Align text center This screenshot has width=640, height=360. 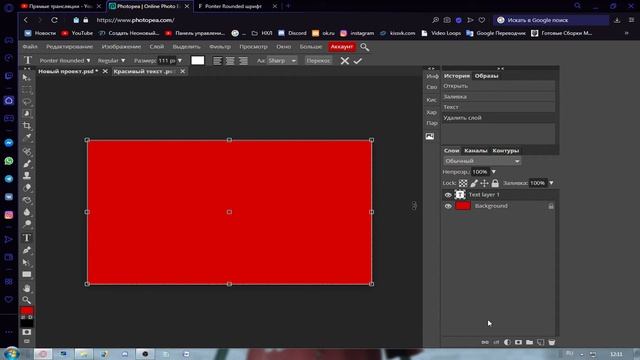click(230, 61)
